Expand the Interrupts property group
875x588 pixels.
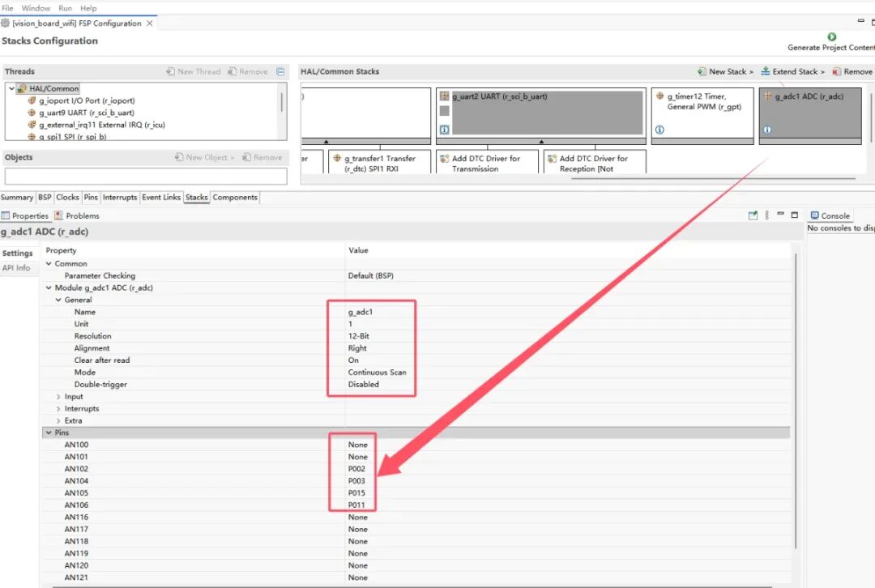coord(58,409)
